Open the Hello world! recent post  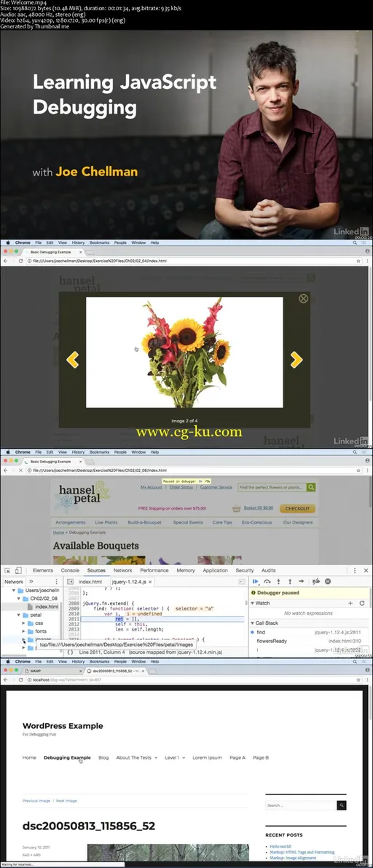tap(280, 846)
